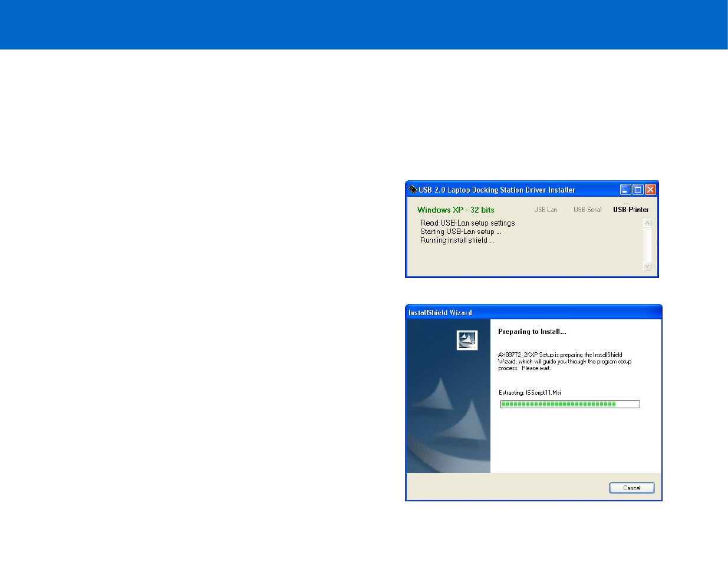Screen dimensions: 728x562
Task: Click 'Running install shield ...' log line
Action: pyautogui.click(x=457, y=240)
